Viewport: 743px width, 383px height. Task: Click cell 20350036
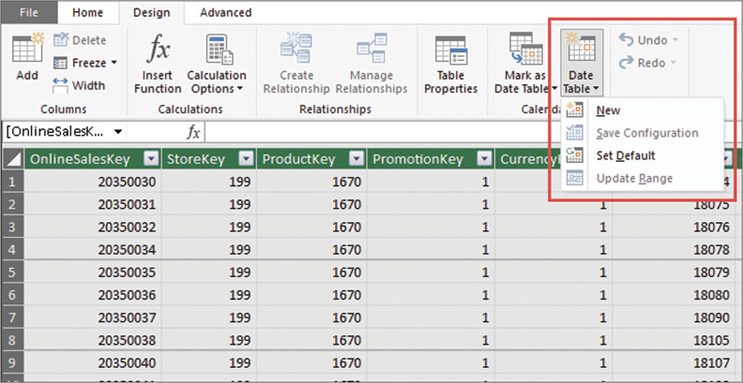pyautogui.click(x=93, y=295)
